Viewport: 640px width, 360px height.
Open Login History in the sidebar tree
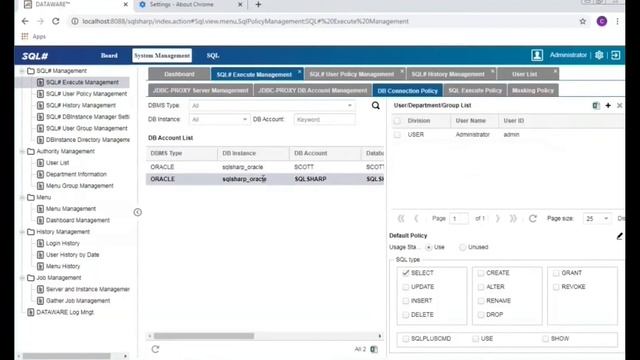(62, 243)
